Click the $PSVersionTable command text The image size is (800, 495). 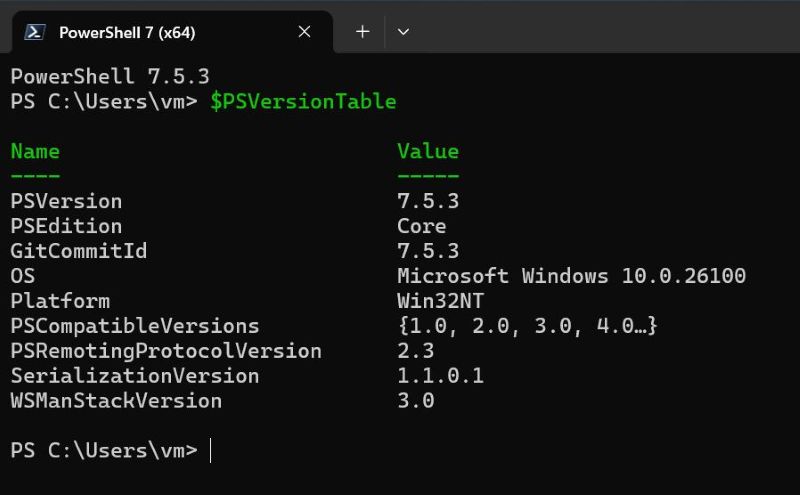coord(303,101)
